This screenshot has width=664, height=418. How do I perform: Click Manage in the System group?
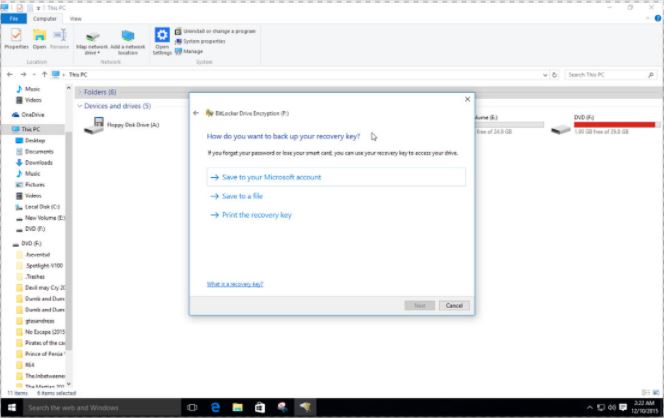189,51
